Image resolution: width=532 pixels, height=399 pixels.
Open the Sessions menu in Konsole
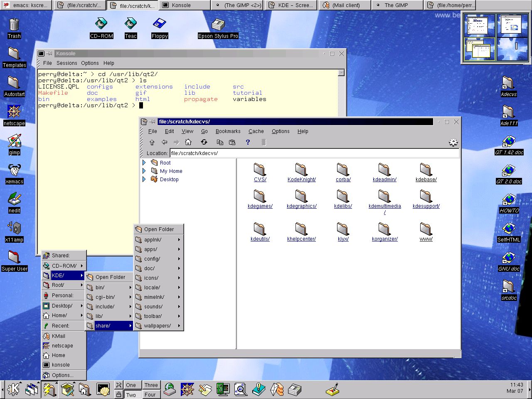[x=66, y=63]
